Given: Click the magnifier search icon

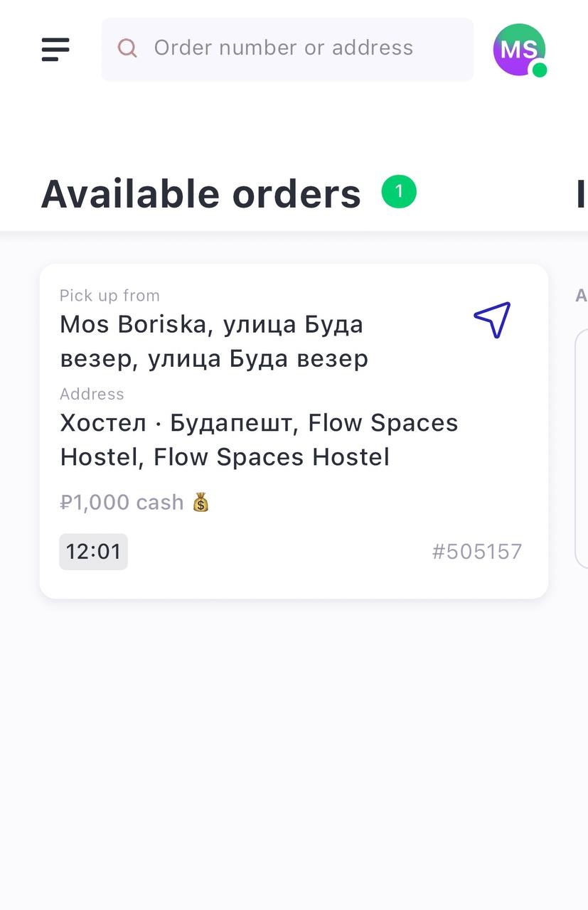Looking at the screenshot, I should (127, 48).
